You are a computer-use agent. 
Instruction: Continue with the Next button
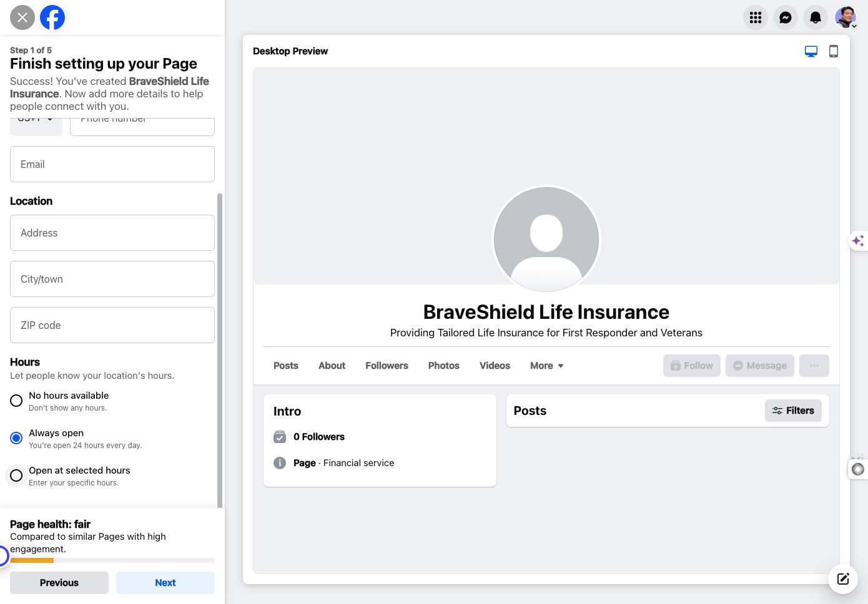[165, 583]
